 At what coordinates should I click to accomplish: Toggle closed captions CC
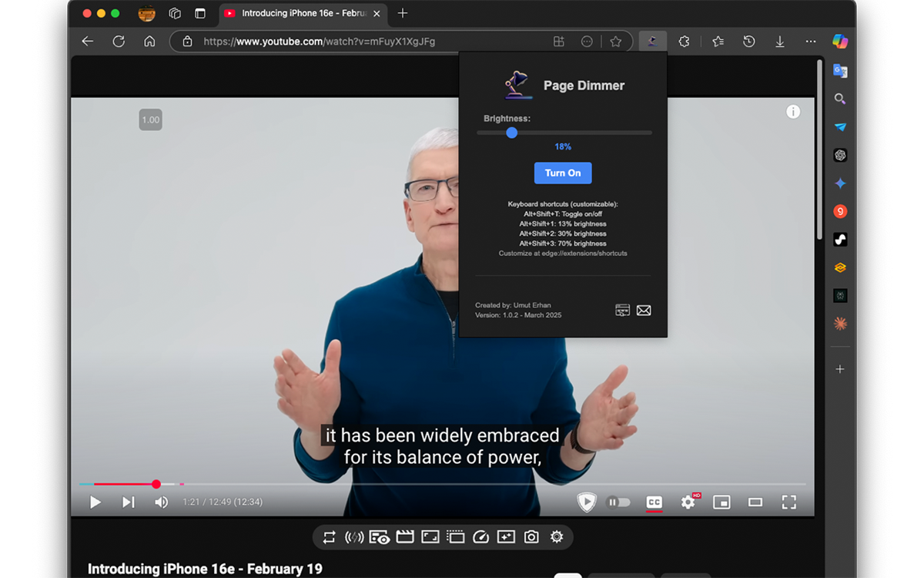tap(654, 502)
